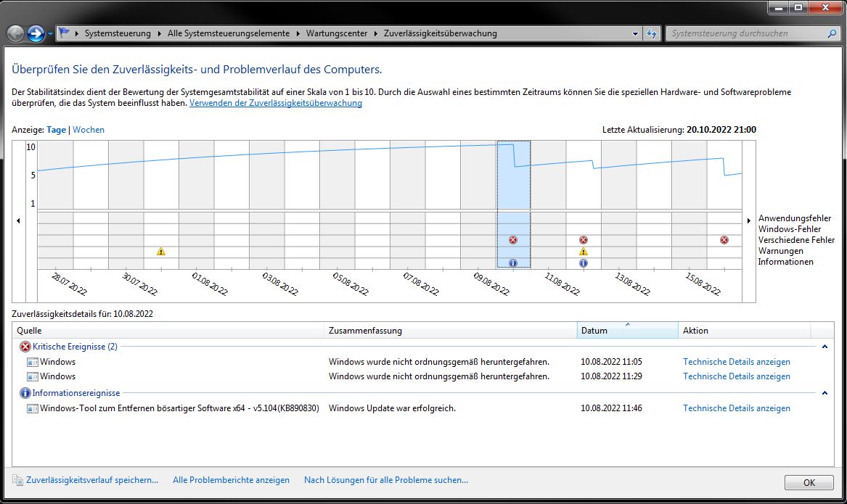Sort by the Datum column header
Screen dimensions: 847x504
pyautogui.click(x=627, y=330)
